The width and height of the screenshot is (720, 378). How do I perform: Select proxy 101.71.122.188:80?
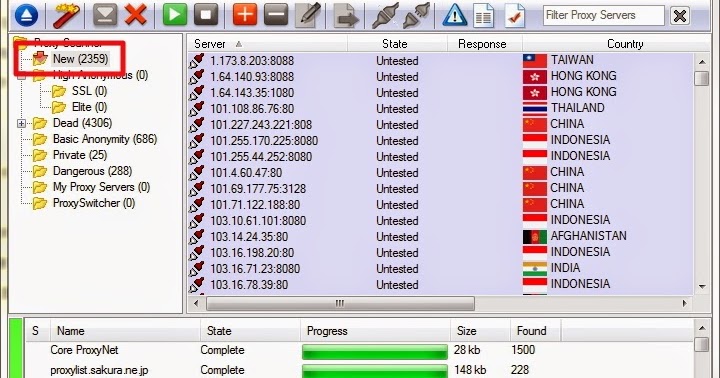click(x=255, y=205)
